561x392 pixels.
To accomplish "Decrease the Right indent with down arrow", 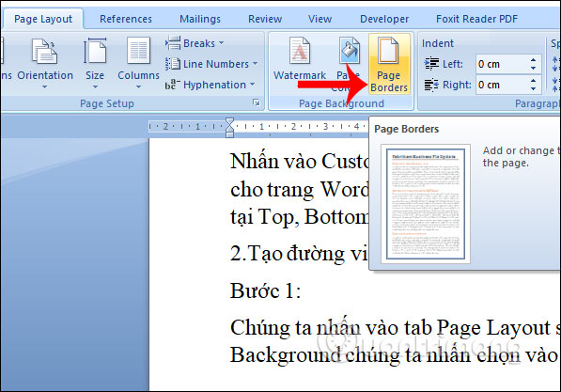I will pyautogui.click(x=533, y=89).
